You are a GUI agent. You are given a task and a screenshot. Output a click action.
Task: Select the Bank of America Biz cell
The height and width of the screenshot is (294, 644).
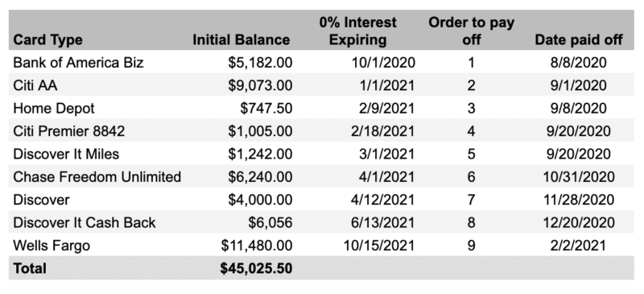click(78, 63)
